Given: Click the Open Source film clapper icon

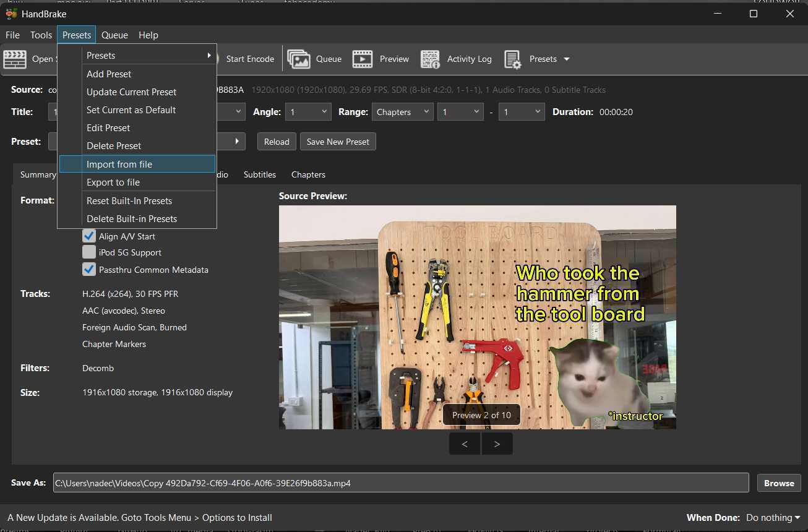Looking at the screenshot, I should [15, 59].
